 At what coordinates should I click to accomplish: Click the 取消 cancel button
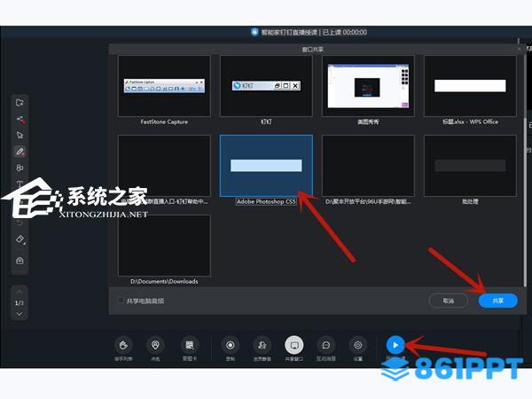pos(448,301)
